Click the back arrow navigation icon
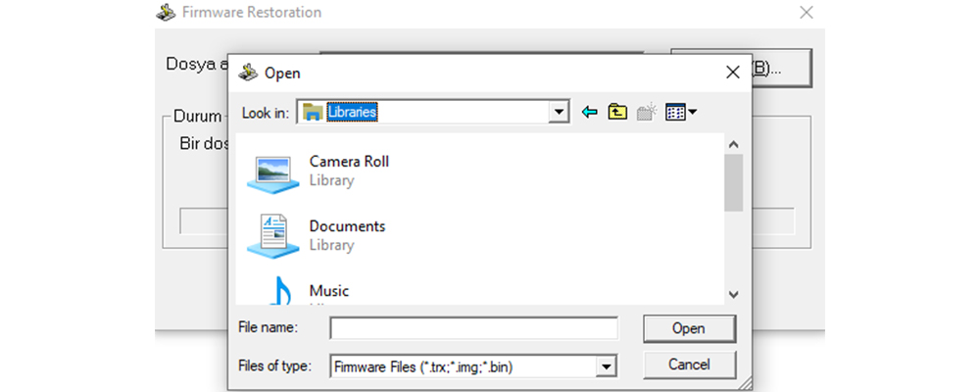The width and height of the screenshot is (980, 392). (589, 112)
